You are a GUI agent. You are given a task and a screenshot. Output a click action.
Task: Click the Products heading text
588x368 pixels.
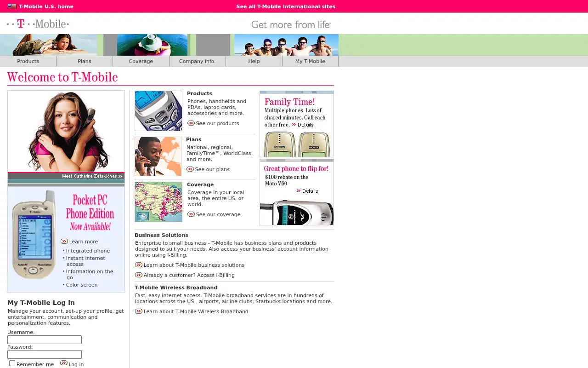click(199, 93)
